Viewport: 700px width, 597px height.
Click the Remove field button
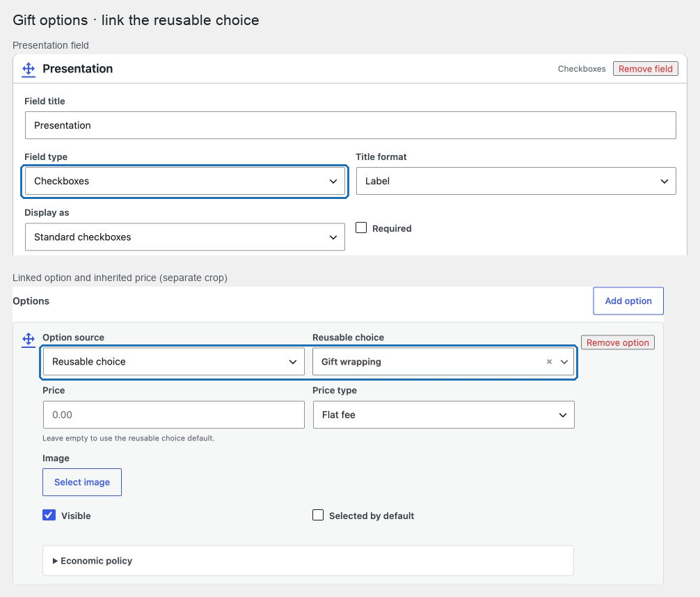pyautogui.click(x=646, y=69)
